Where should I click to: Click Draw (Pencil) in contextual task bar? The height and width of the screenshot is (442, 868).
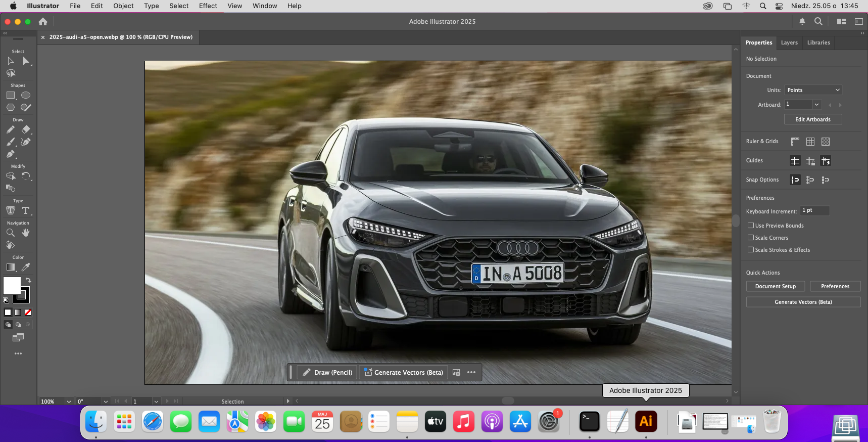327,372
